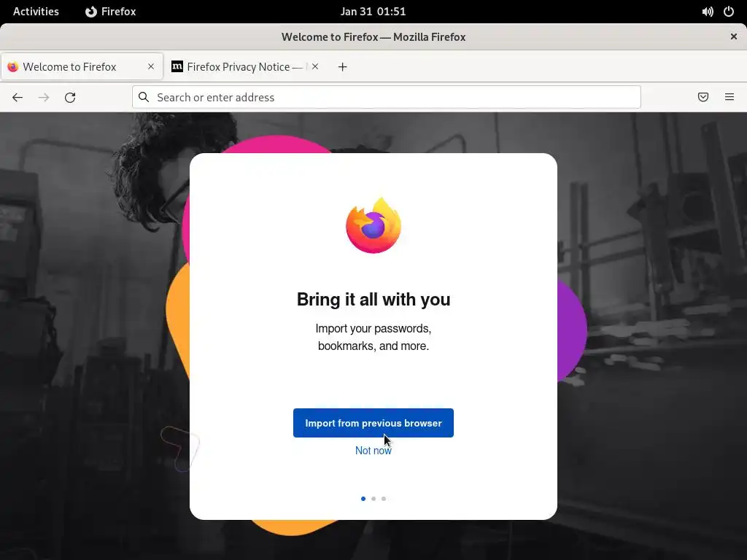Viewport: 747px width, 560px height.
Task: Close the Mozilla Firefox window
Action: 734,36
